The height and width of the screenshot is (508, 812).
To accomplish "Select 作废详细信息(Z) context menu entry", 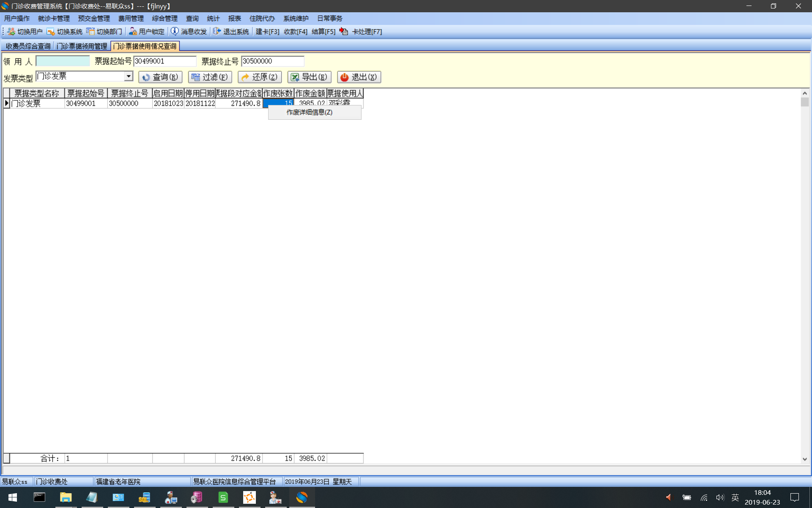I will pyautogui.click(x=309, y=112).
